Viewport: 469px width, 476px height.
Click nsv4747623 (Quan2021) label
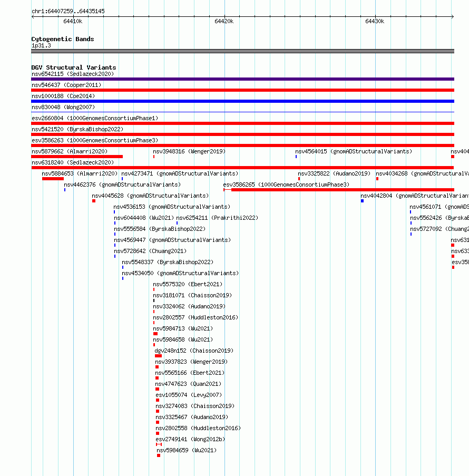click(x=188, y=384)
